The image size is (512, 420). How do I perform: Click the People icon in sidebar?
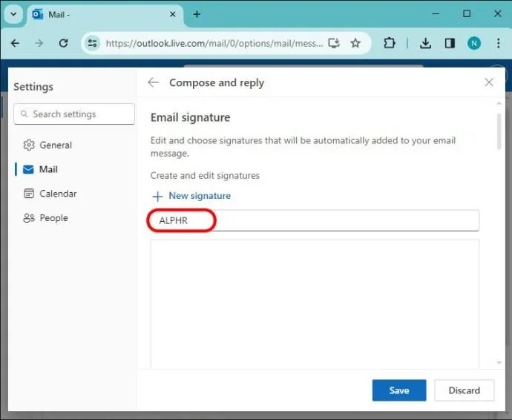[29, 218]
